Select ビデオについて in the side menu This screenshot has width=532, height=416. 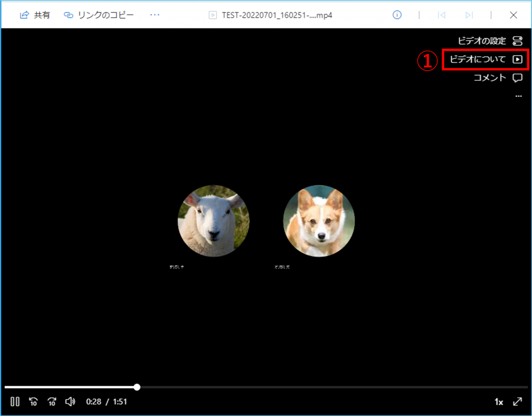click(485, 59)
